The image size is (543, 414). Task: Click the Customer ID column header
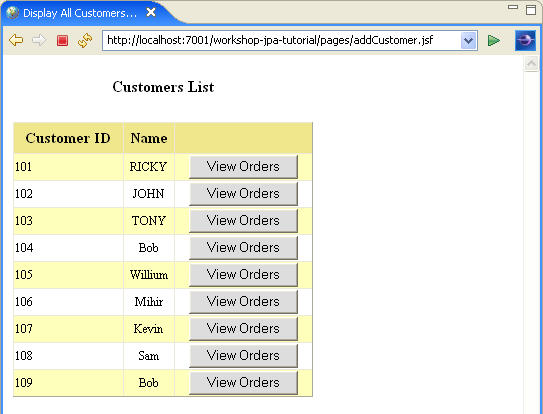(x=68, y=138)
